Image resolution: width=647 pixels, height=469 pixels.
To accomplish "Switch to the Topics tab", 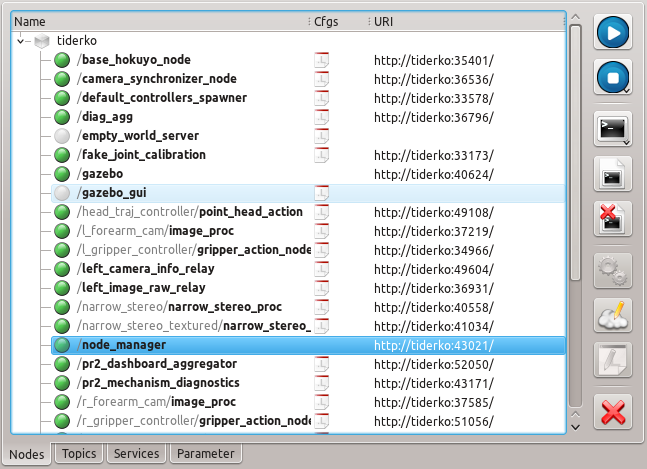I will point(78,454).
